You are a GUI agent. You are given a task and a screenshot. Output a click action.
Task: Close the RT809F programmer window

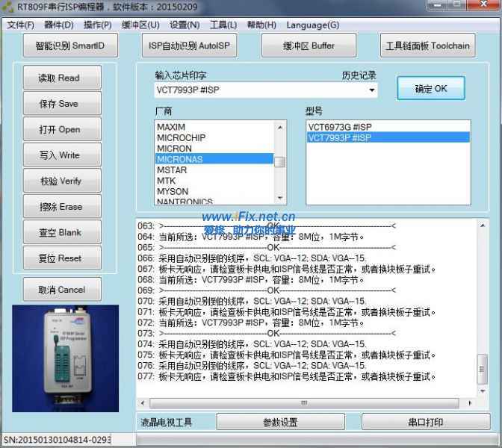[x=484, y=4]
